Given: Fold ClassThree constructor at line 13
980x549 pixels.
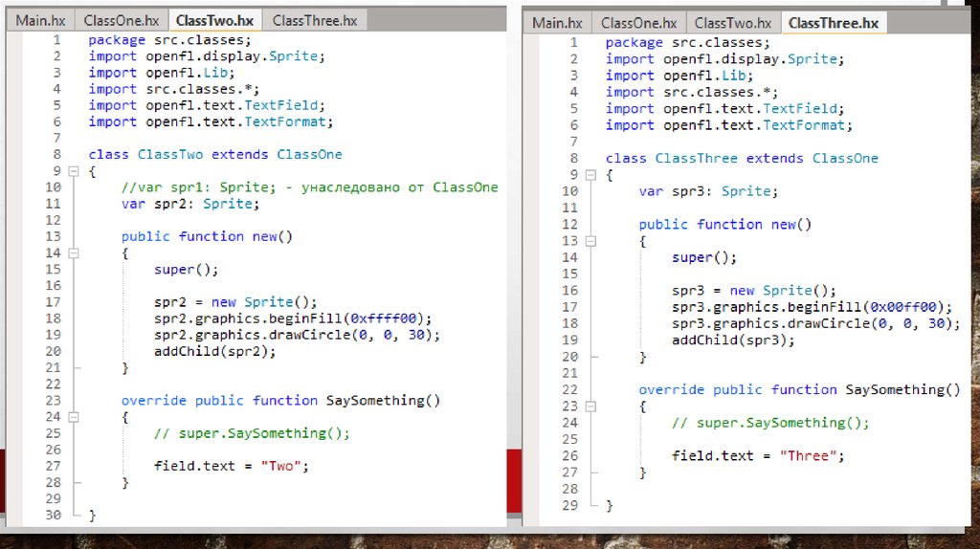Looking at the screenshot, I should click(589, 241).
